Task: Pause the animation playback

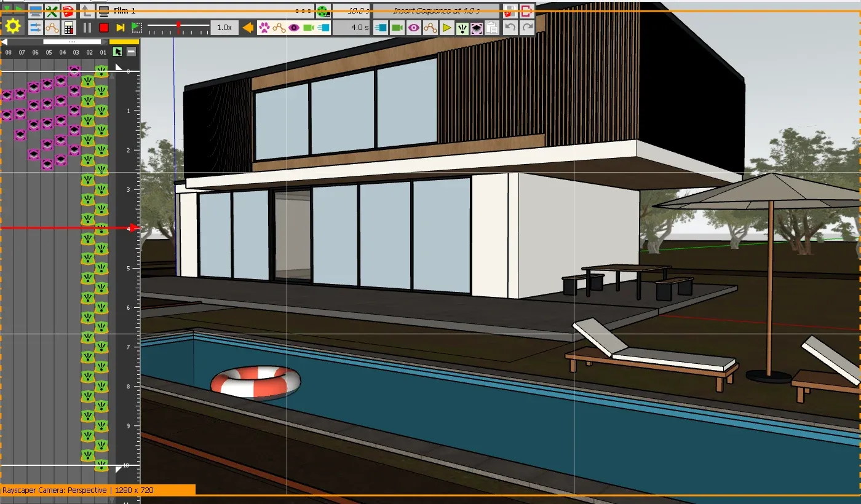Action: coord(87,28)
